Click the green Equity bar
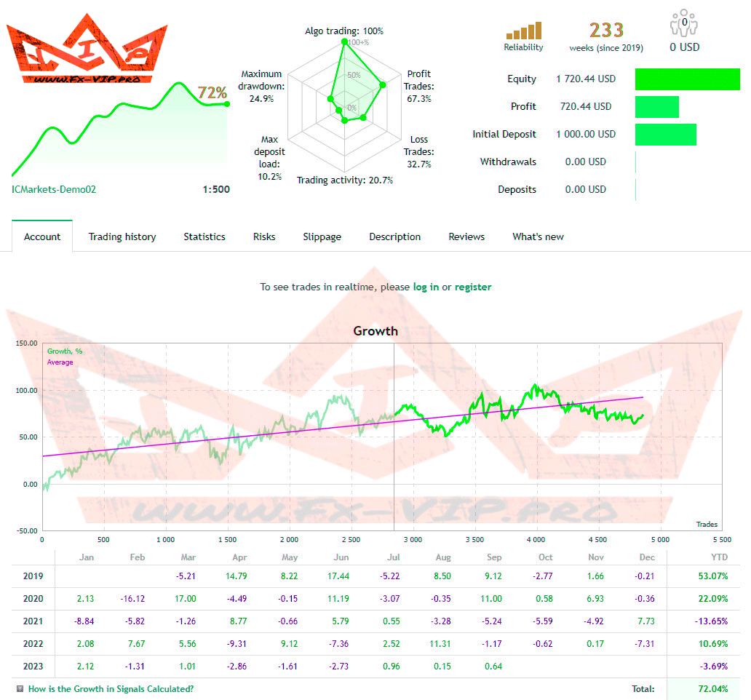This screenshot has height=700, width=751. pos(687,79)
